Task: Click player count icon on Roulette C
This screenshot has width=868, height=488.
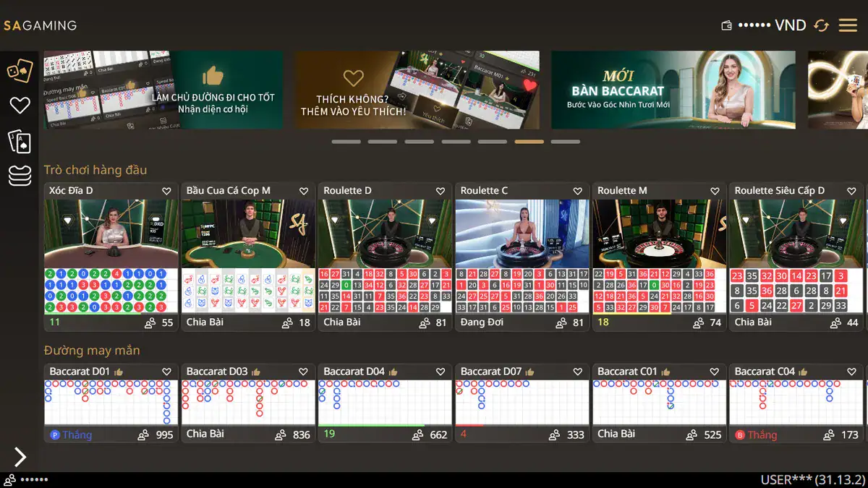Action: (562, 322)
